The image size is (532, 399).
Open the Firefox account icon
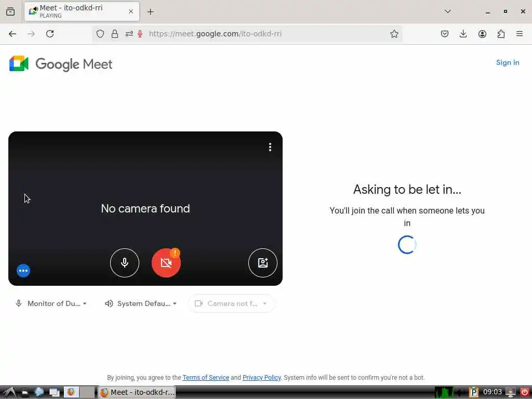482,34
